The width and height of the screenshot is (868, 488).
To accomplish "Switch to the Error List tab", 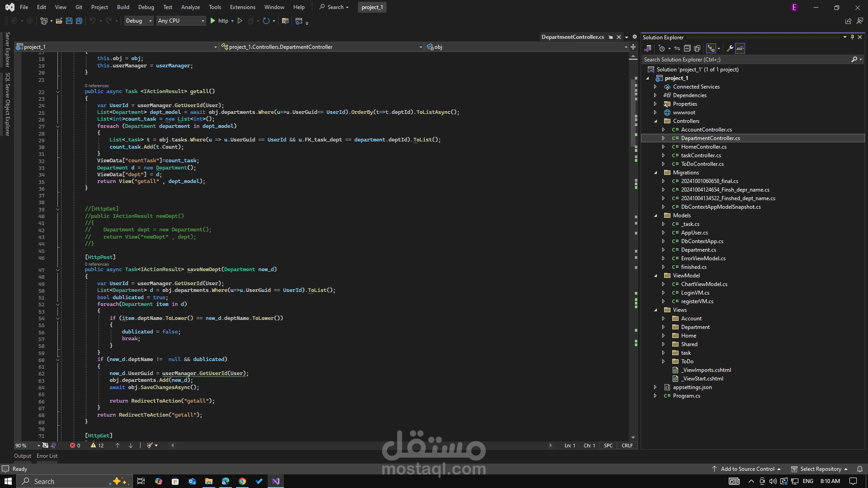I will [x=47, y=456].
